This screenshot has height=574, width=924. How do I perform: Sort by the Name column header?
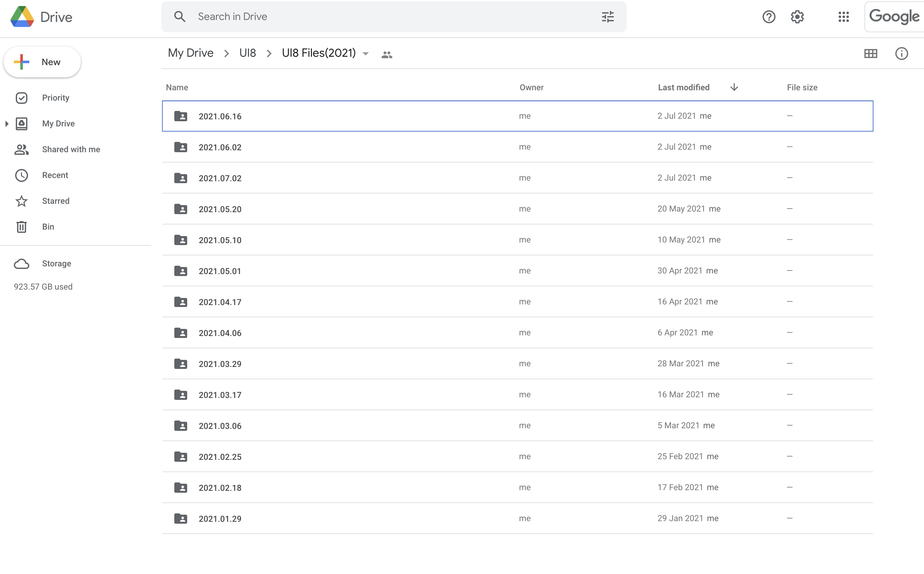[x=177, y=87]
